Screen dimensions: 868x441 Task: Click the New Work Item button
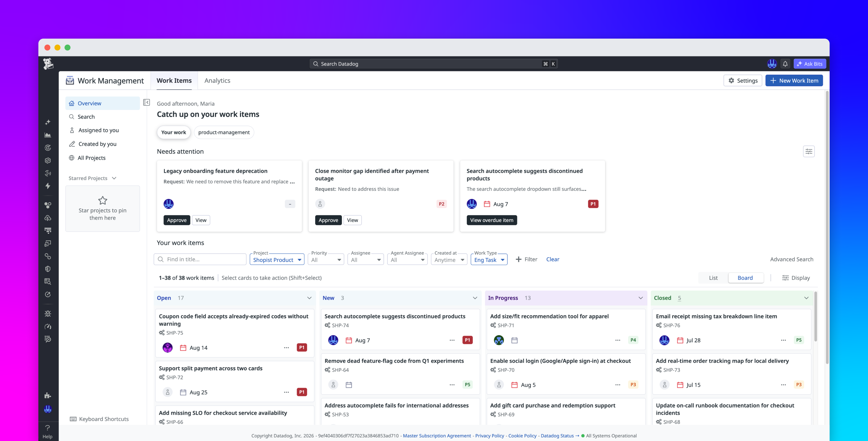pos(794,81)
